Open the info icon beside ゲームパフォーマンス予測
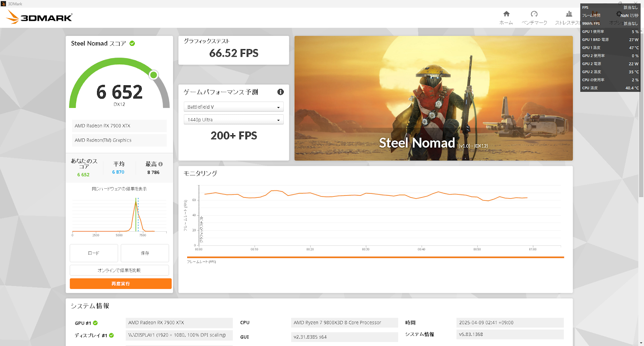 (281, 92)
